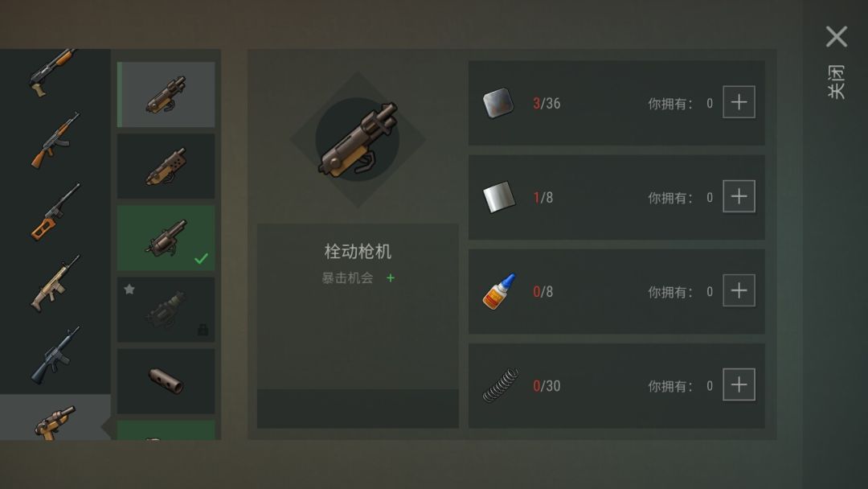
Task: Tap the coiled spring material icon
Action: [x=501, y=385]
